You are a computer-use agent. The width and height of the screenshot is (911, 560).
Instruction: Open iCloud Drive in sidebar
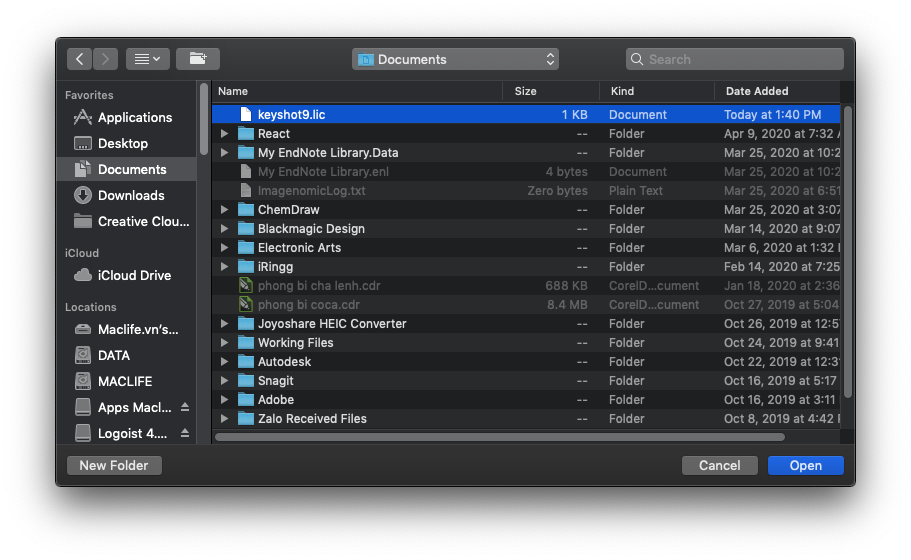134,276
